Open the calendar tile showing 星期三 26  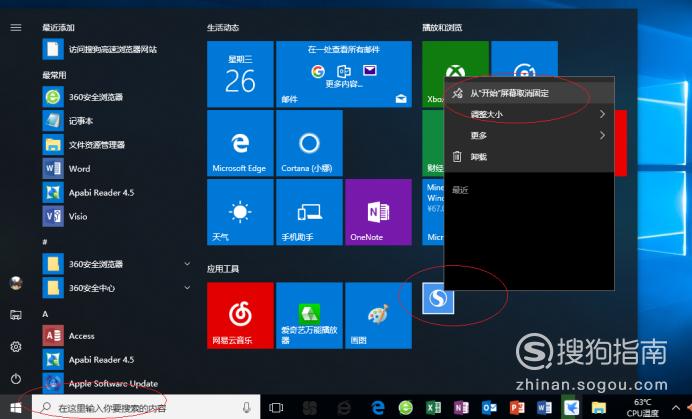tap(240, 74)
